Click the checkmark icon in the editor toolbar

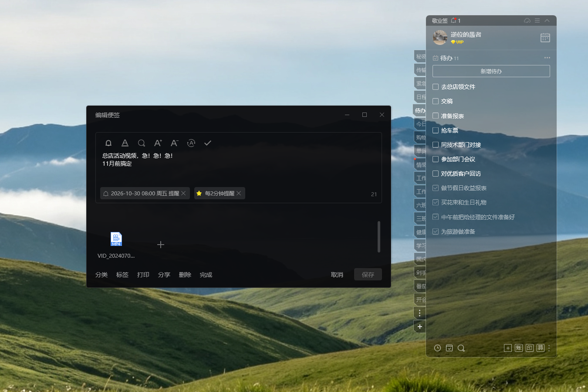(x=208, y=143)
